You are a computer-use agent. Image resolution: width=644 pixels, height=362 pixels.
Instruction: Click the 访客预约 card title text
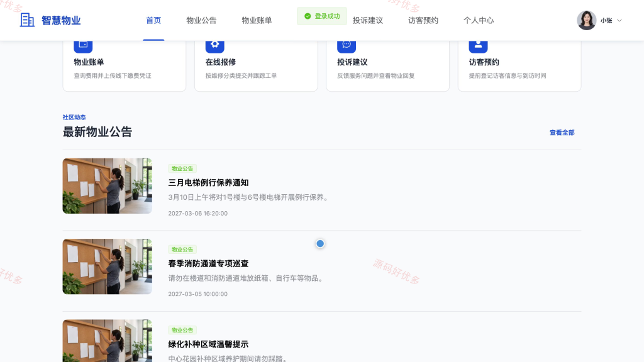click(484, 62)
